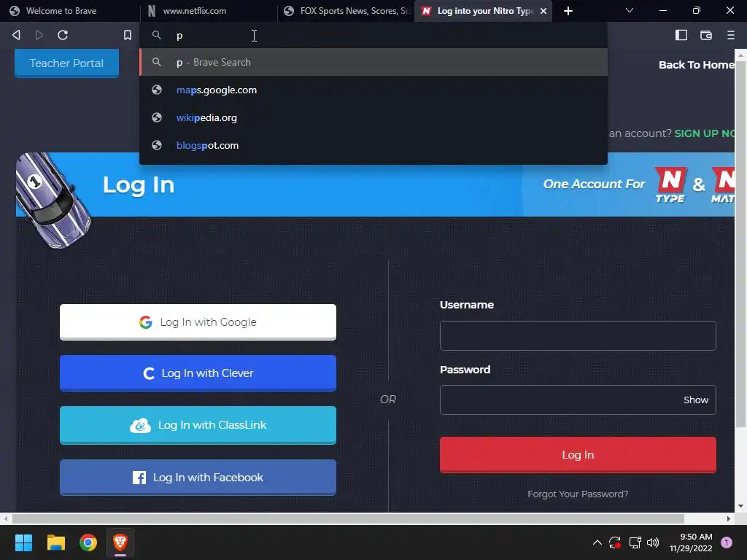This screenshot has height=560, width=747.
Task: Pick the blogspot.com suggestion
Action: (x=373, y=145)
